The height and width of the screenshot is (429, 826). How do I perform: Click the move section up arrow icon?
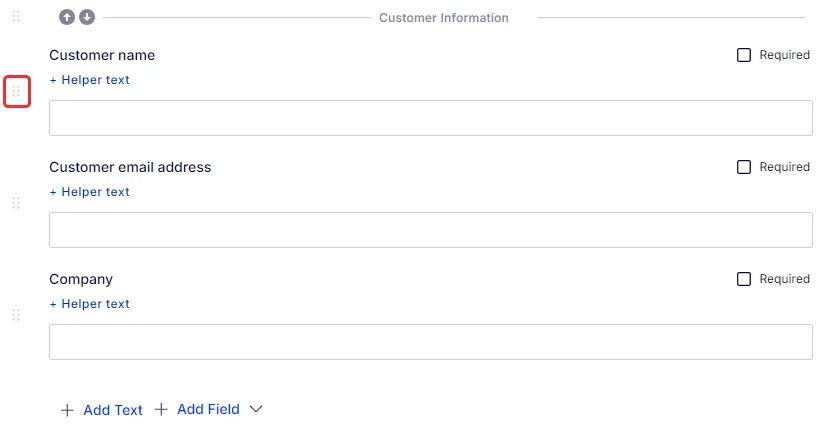coord(67,17)
